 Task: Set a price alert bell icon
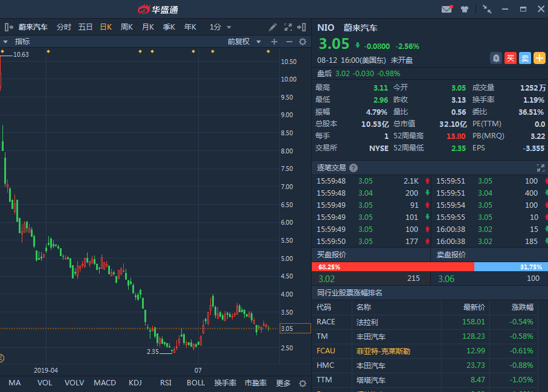496,58
